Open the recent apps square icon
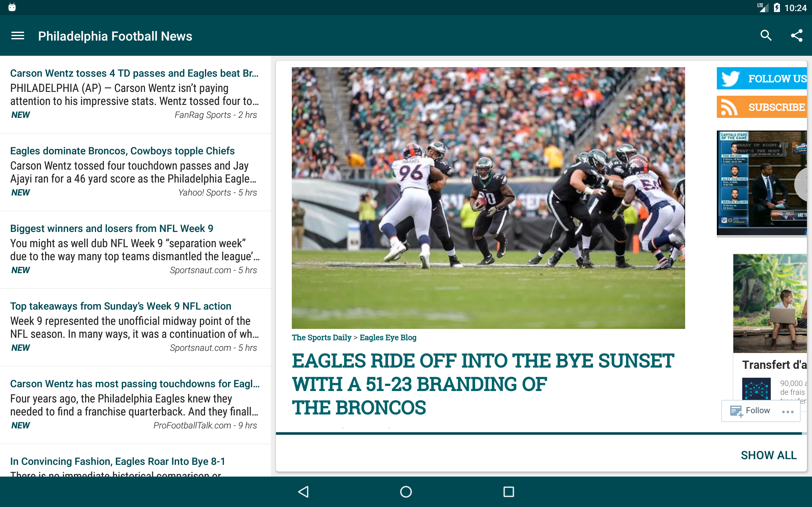 [508, 491]
